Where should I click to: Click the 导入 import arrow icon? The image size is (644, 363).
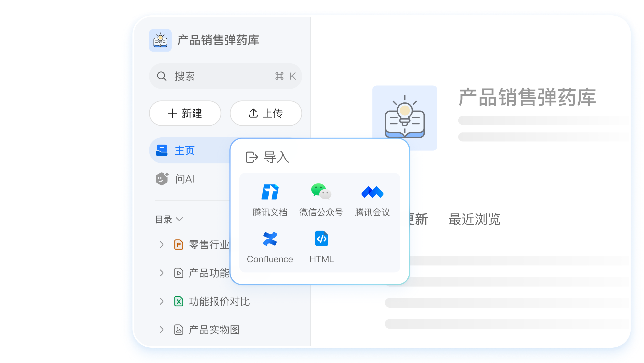pos(252,157)
